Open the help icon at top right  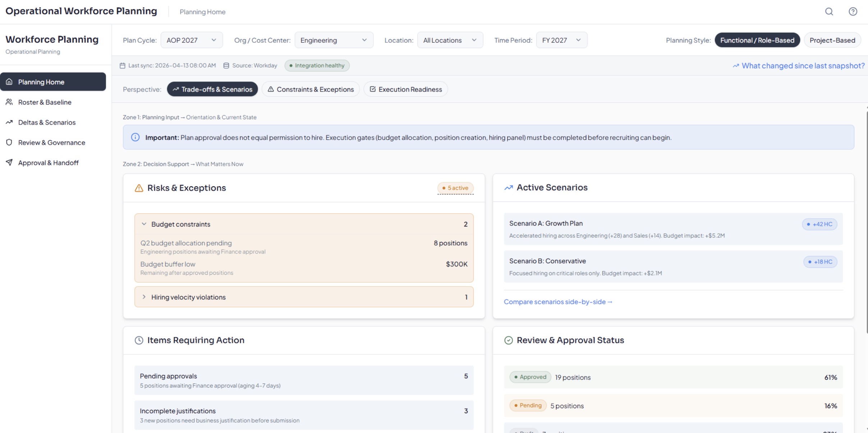[853, 11]
